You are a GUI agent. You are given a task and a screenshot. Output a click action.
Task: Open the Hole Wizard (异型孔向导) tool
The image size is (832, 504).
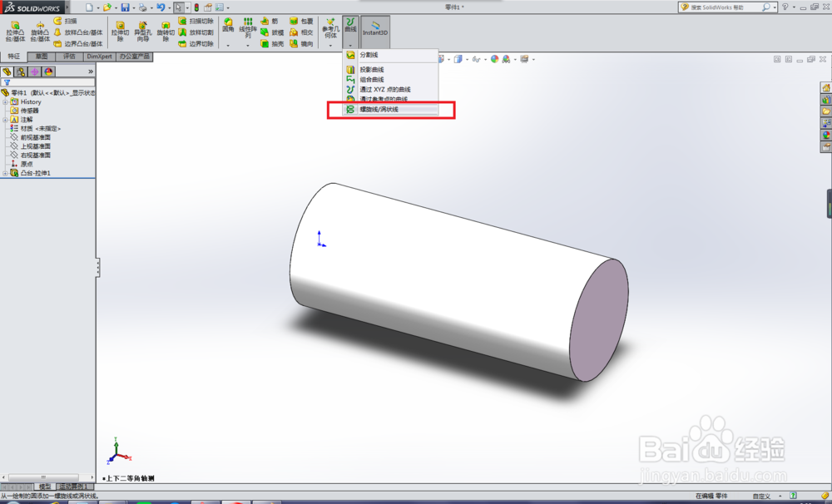143,32
